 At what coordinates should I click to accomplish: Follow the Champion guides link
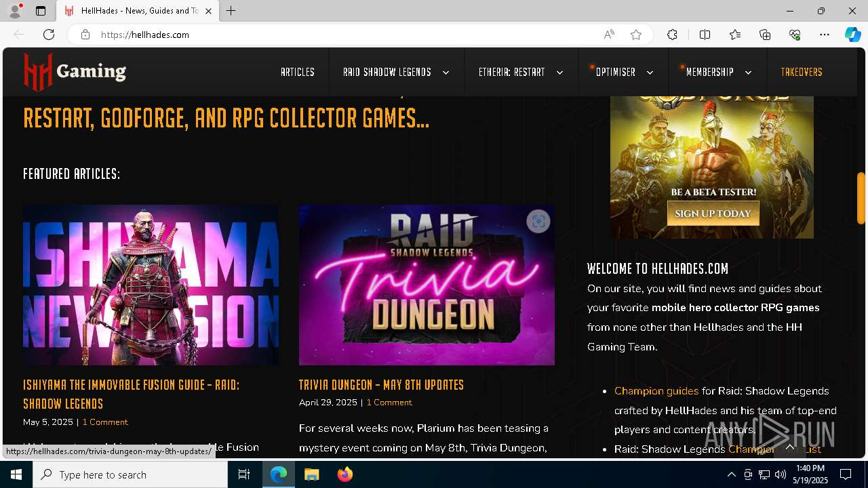pos(656,391)
